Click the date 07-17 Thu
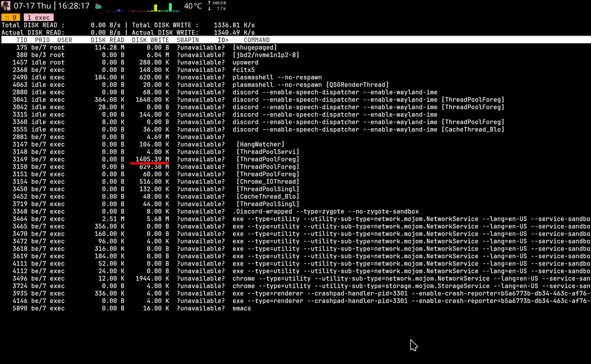This screenshot has height=364, width=591. click(32, 6)
